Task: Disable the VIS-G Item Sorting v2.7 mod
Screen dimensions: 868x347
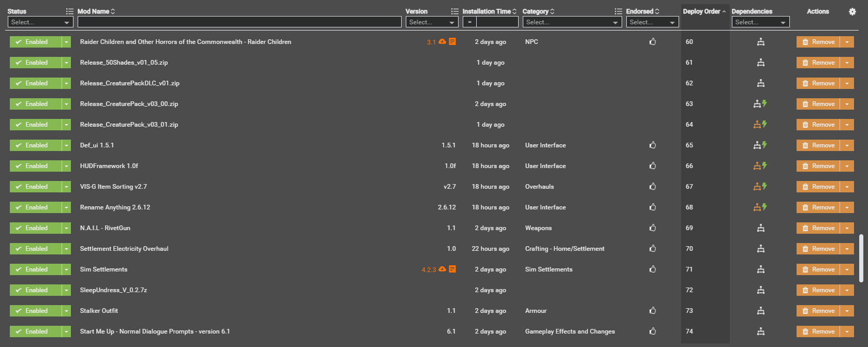Action: pos(36,187)
